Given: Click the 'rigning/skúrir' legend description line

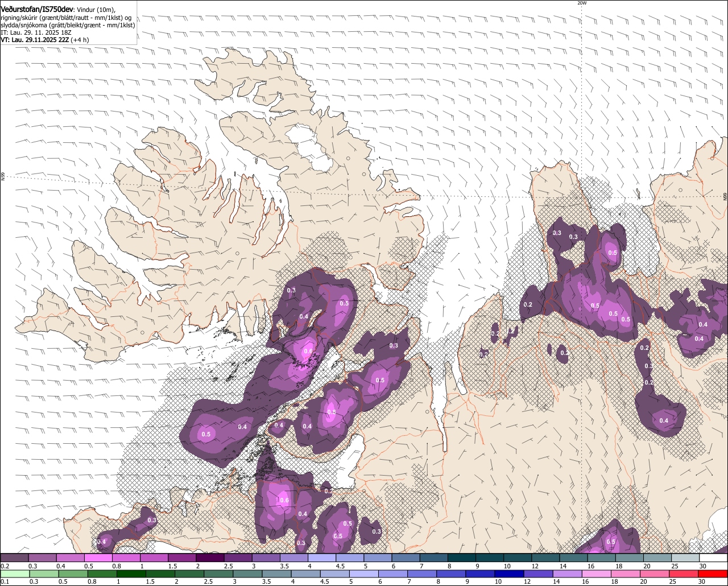Looking at the screenshot, I should (x=66, y=18).
